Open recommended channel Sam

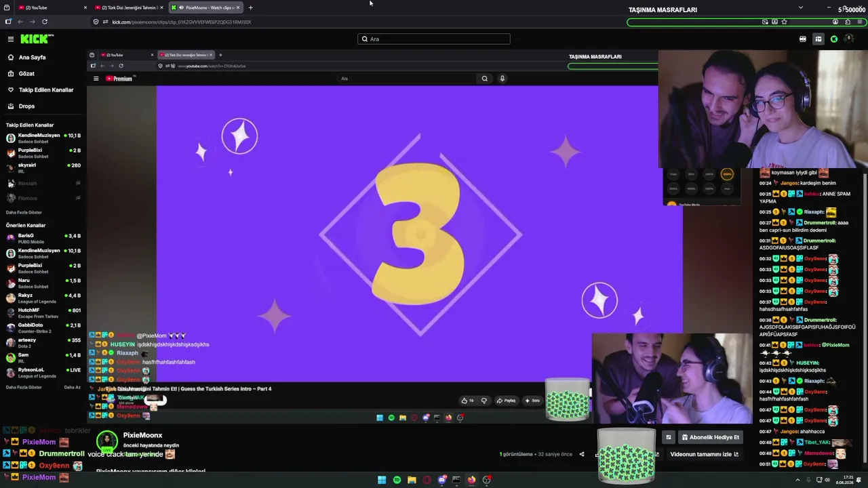click(x=43, y=357)
